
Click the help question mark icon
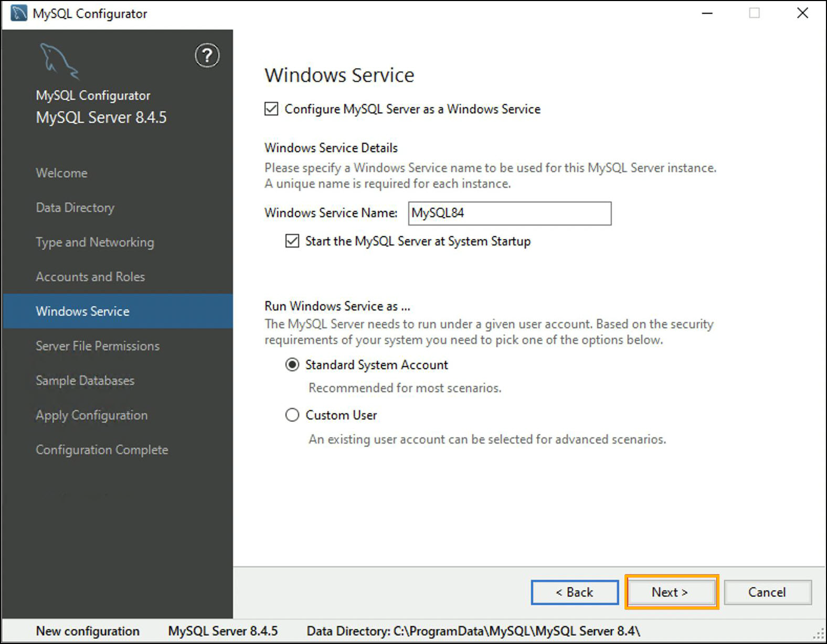(207, 55)
